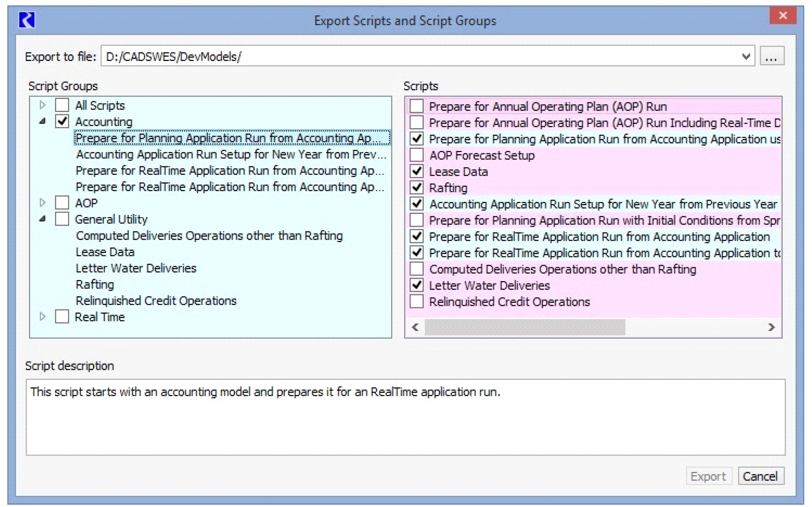
Task: Expand the Real Time group
Action: pyautogui.click(x=42, y=317)
